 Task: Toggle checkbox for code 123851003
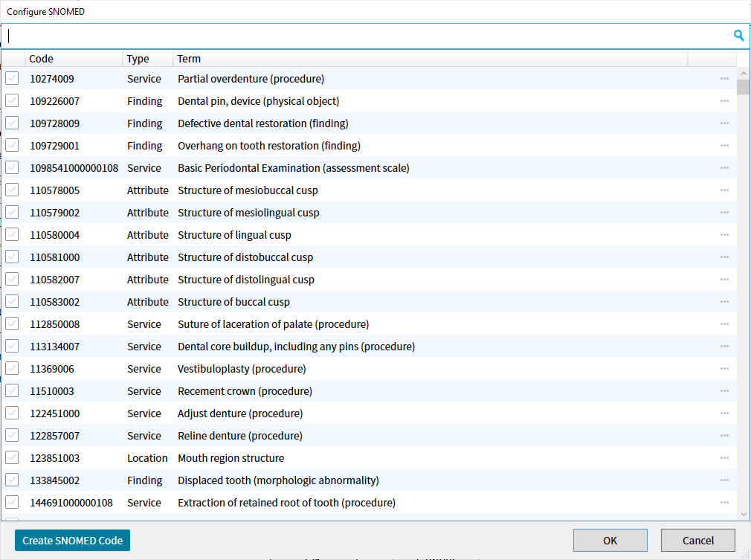click(x=12, y=457)
